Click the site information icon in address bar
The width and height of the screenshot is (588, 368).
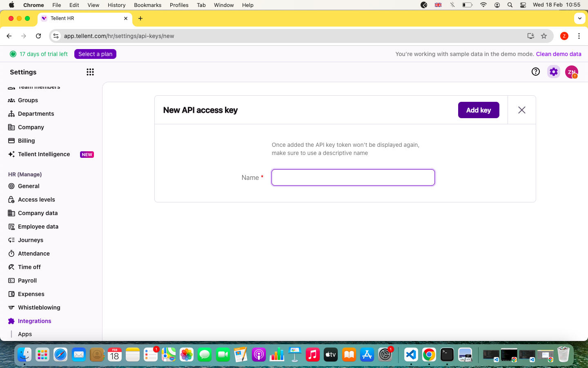tap(56, 36)
